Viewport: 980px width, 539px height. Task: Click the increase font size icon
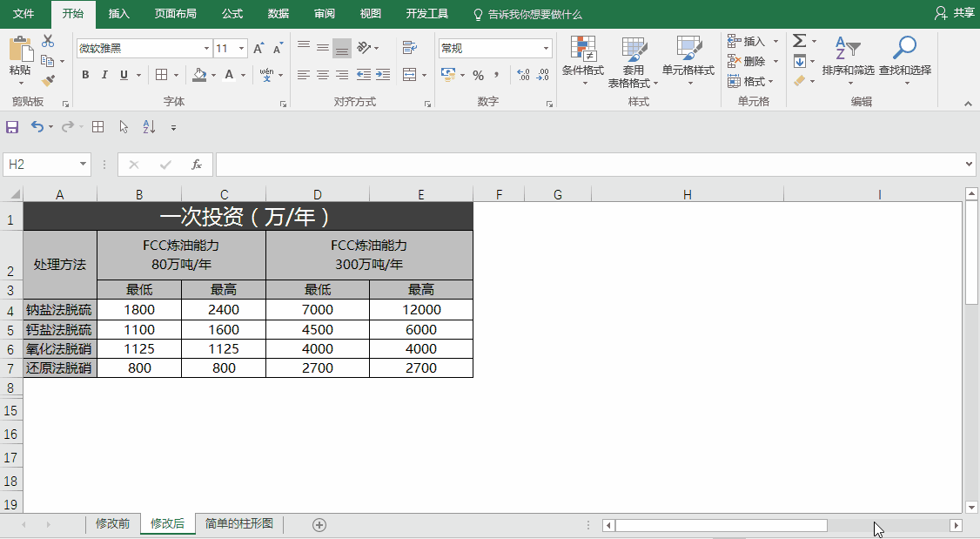(x=258, y=49)
